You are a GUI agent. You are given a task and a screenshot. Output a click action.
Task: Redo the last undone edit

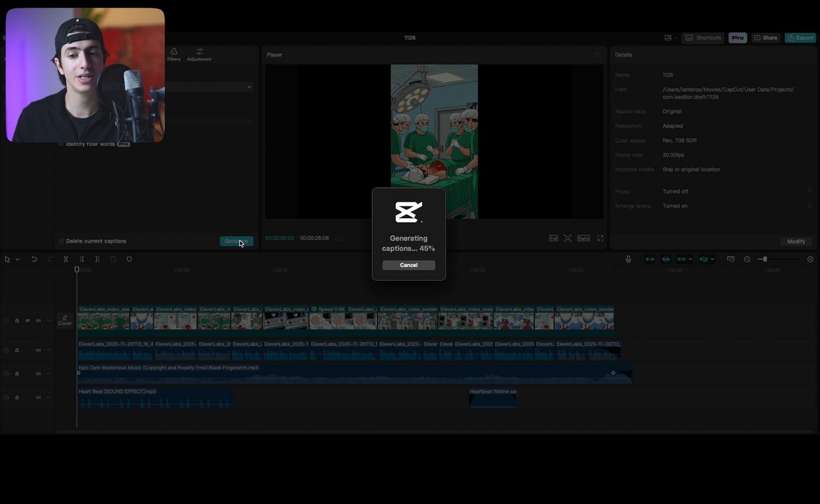pyautogui.click(x=50, y=259)
